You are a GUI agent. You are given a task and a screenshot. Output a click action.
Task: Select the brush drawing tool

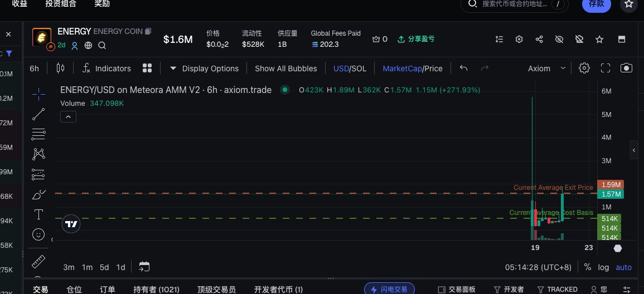click(x=38, y=194)
